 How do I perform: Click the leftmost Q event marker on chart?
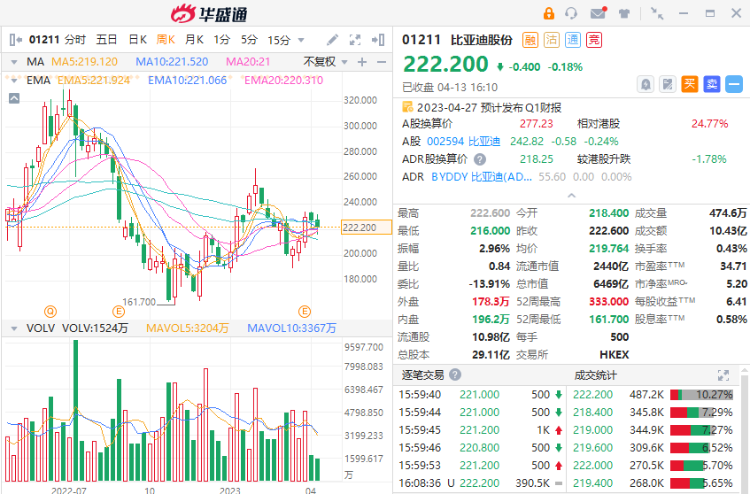50,312
